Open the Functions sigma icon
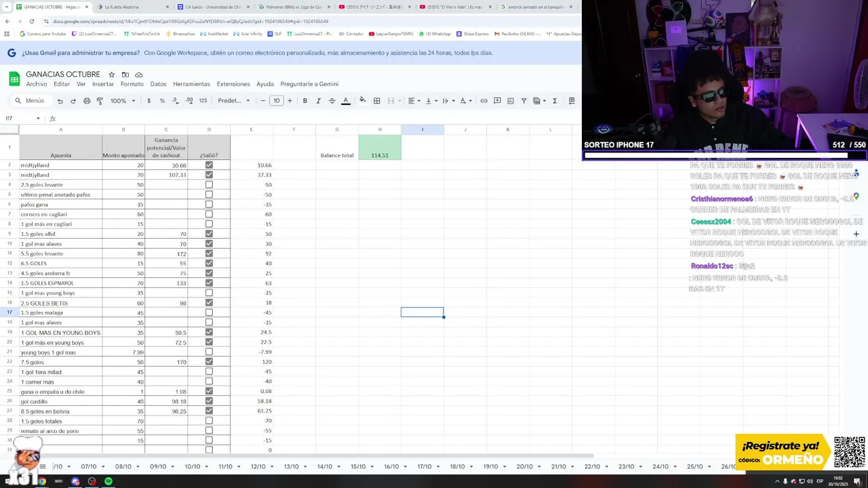 click(555, 101)
